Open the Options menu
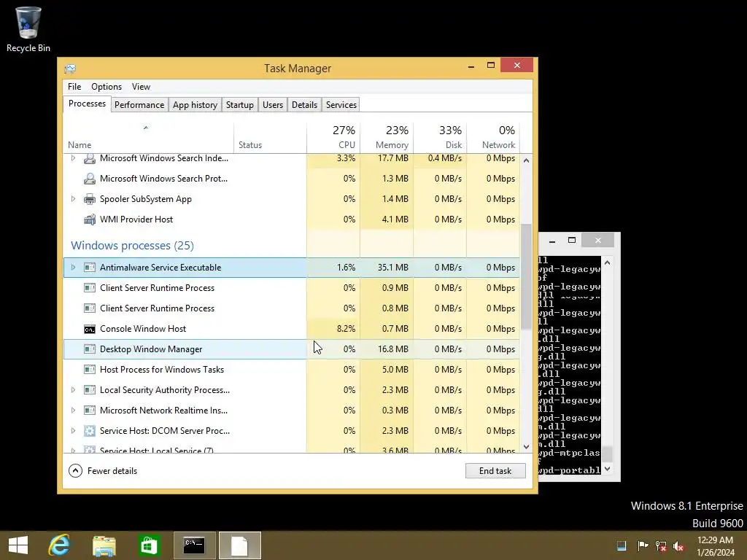This screenshot has width=747, height=560. (107, 87)
